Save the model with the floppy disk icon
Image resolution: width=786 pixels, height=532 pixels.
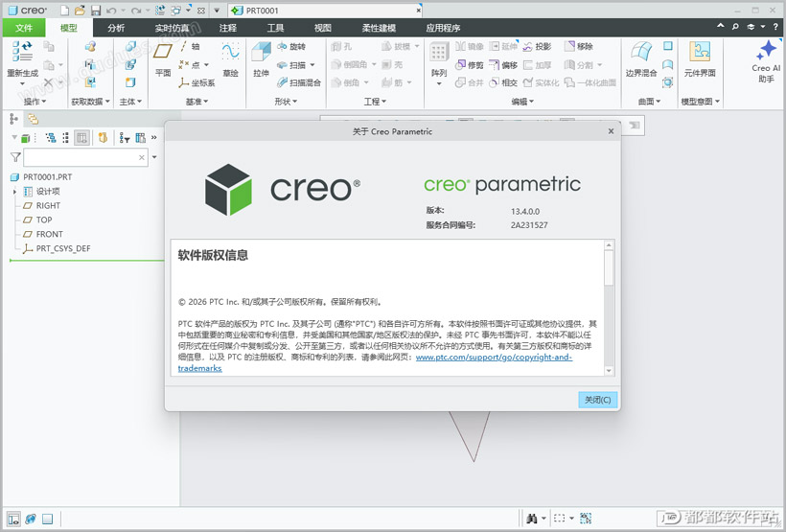click(95, 10)
